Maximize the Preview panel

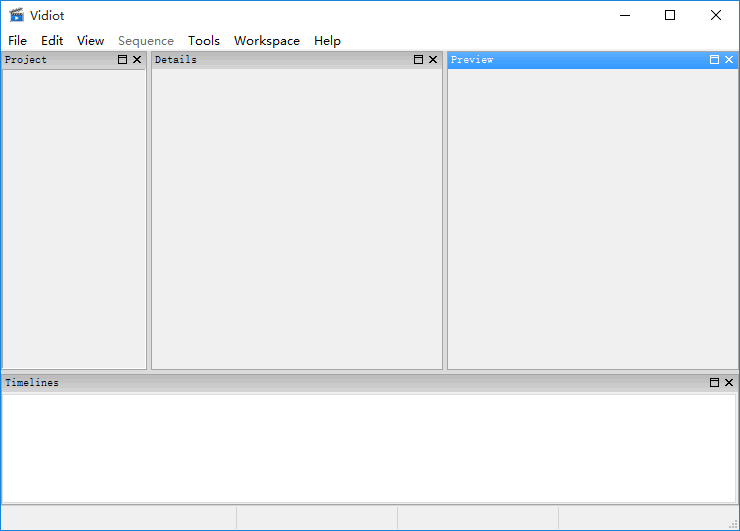coord(714,59)
